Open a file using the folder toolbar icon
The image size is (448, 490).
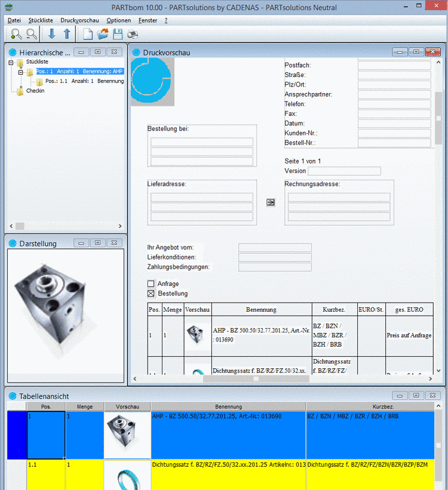tap(103, 34)
